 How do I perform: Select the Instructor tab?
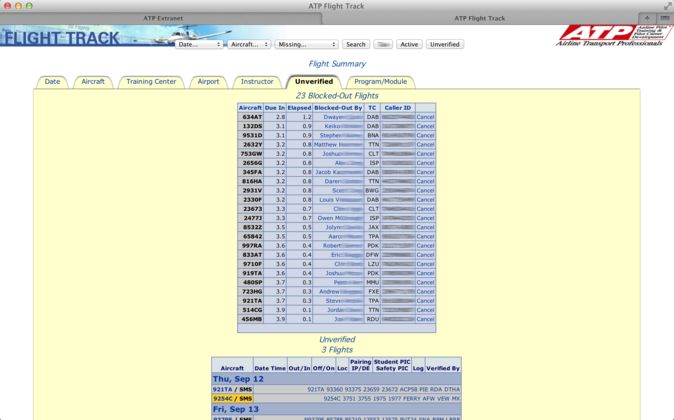click(257, 82)
